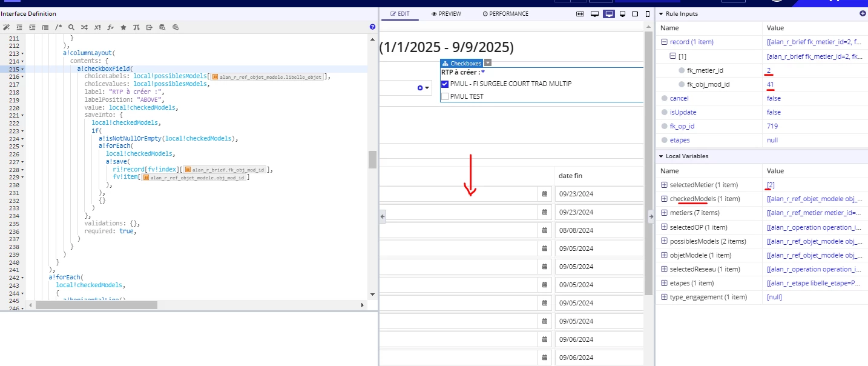Viewport: 868px width, 366px height.
Task: Collapse the Local Variables section
Action: pyautogui.click(x=660, y=156)
